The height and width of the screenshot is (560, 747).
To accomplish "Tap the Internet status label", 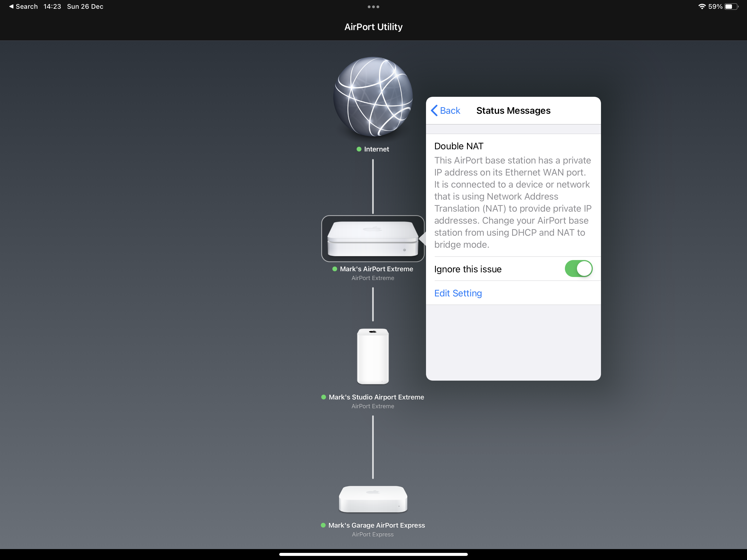I will pos(376,149).
